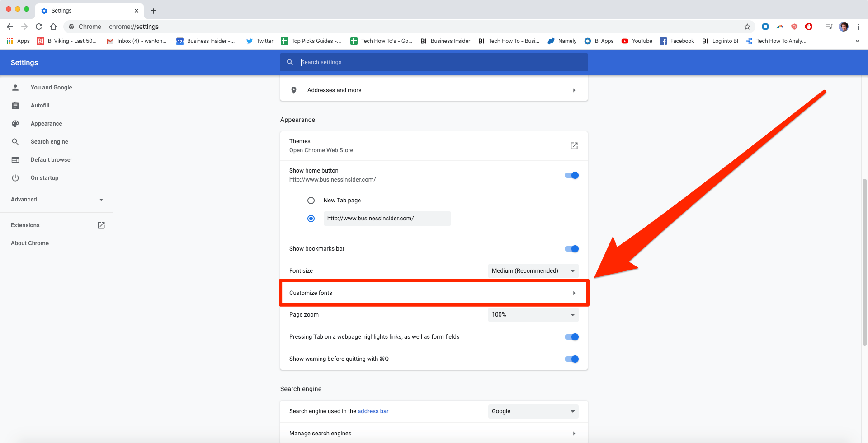The height and width of the screenshot is (443, 868).
Task: Click the browser reload icon
Action: point(39,27)
